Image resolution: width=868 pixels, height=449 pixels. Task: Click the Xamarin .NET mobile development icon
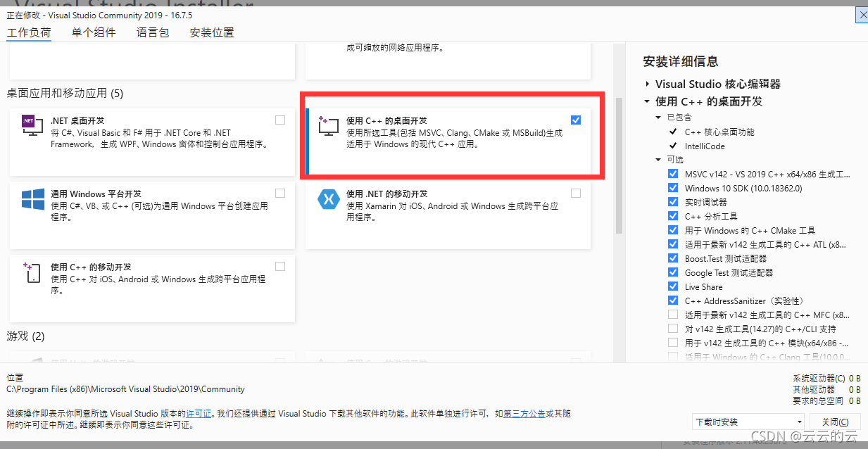point(329,198)
